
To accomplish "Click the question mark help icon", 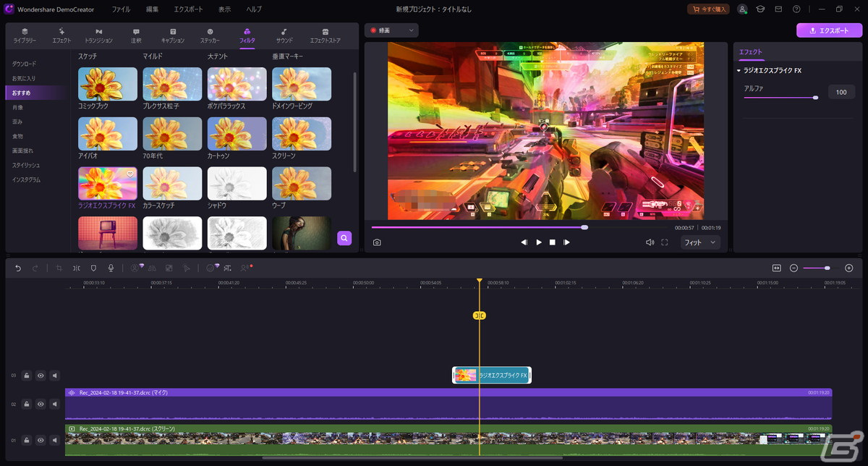I will [x=796, y=9].
